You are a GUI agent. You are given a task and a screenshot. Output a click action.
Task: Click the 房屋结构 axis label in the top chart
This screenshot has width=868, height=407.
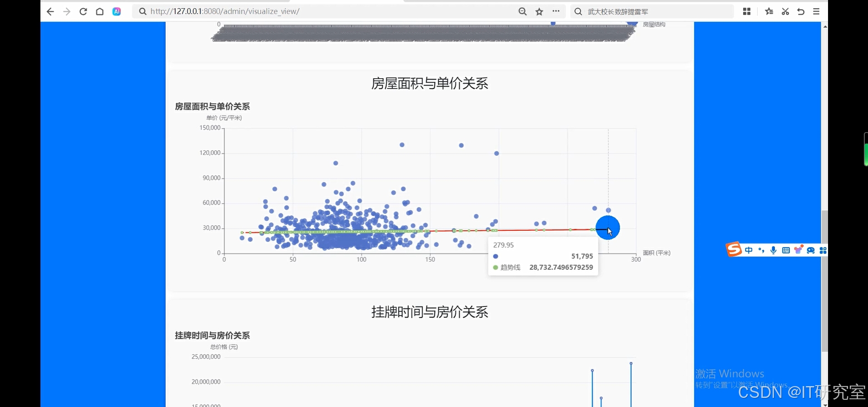click(x=654, y=25)
